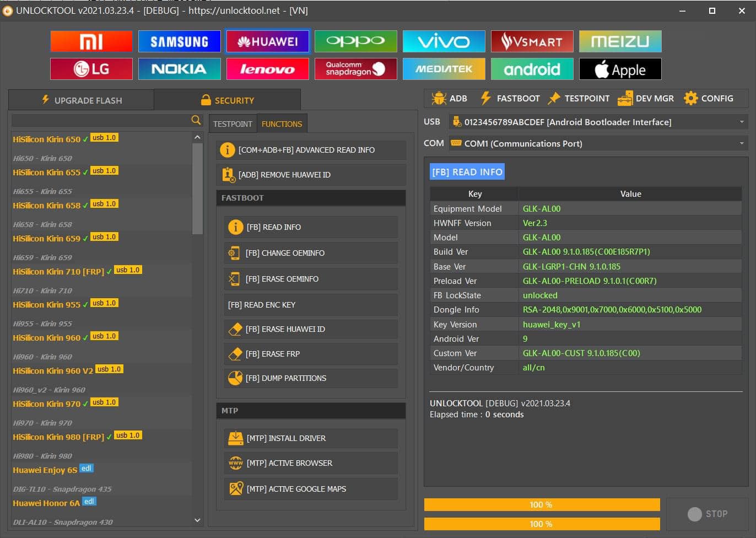Run [FB] Change OEMInfo

point(311,253)
